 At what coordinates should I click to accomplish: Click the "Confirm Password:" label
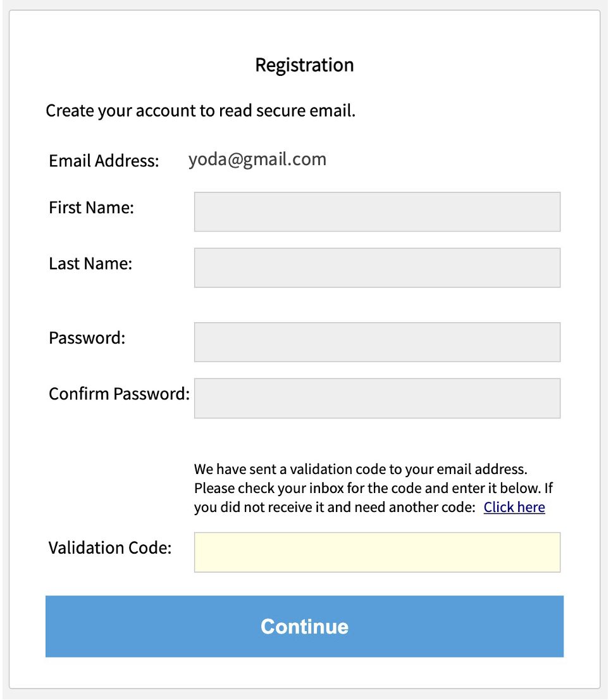(x=119, y=394)
